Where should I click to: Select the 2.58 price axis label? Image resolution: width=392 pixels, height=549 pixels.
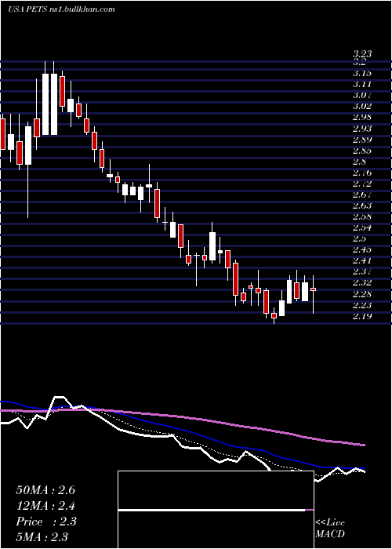pyautogui.click(x=362, y=216)
